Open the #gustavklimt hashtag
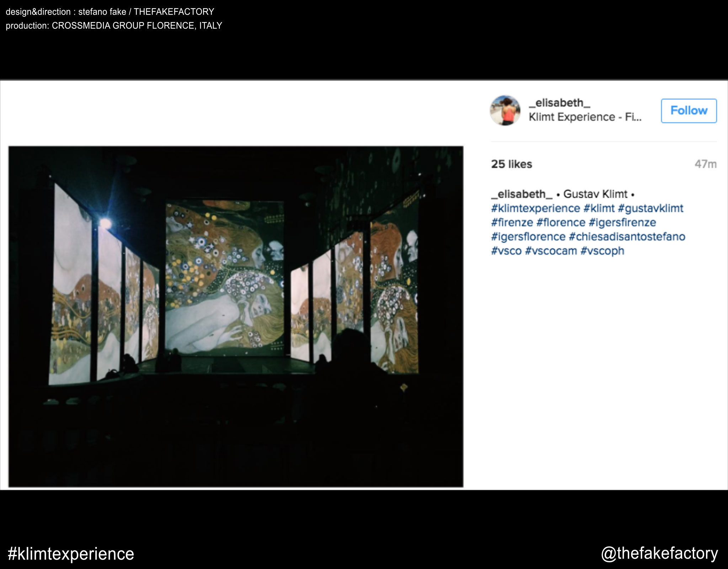The image size is (728, 569). (x=651, y=208)
